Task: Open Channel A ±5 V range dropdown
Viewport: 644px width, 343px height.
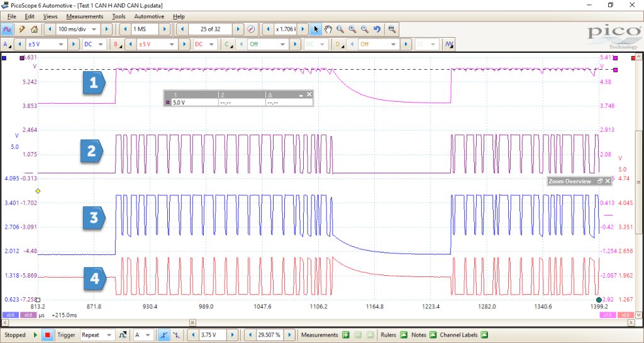Action: [x=45, y=45]
